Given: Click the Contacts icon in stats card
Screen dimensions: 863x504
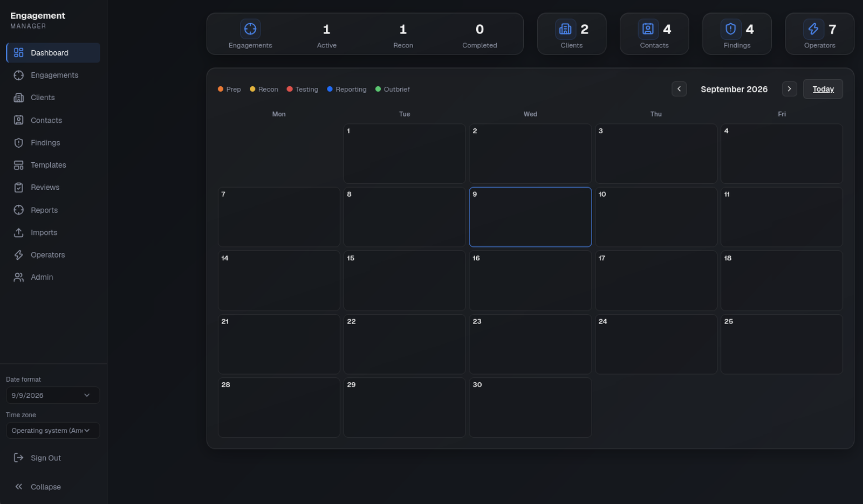Looking at the screenshot, I should tap(648, 29).
